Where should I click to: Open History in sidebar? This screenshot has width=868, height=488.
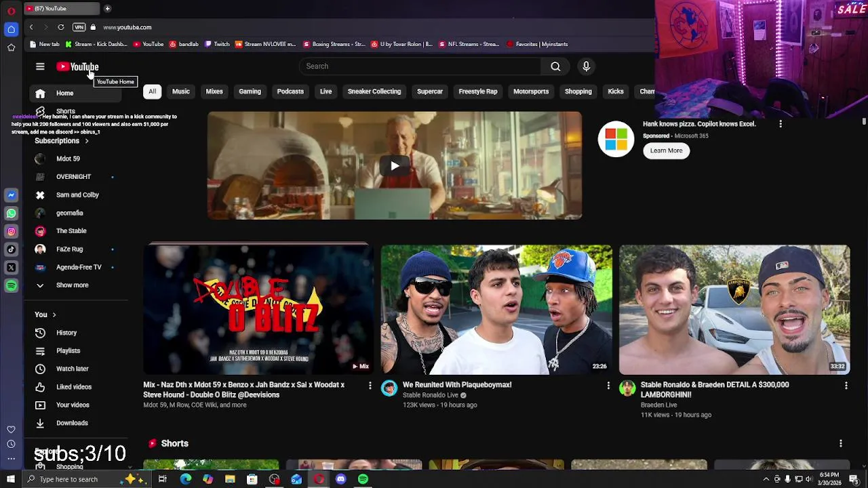(x=76, y=333)
